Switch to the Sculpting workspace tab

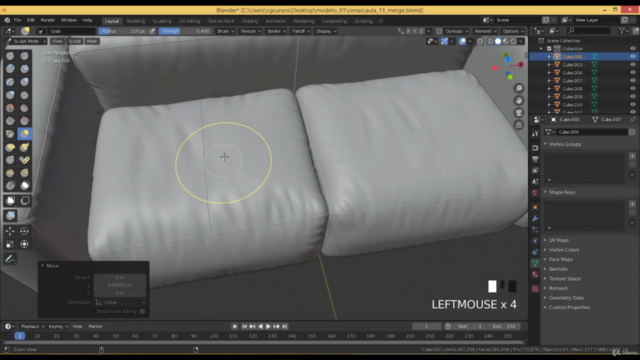(x=162, y=21)
